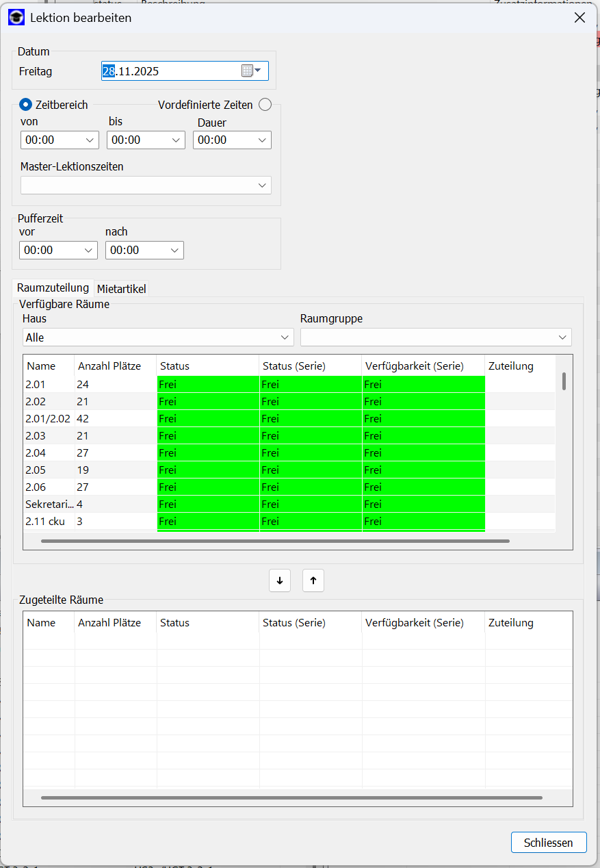Move the selected room down to assigned rooms

click(x=279, y=580)
